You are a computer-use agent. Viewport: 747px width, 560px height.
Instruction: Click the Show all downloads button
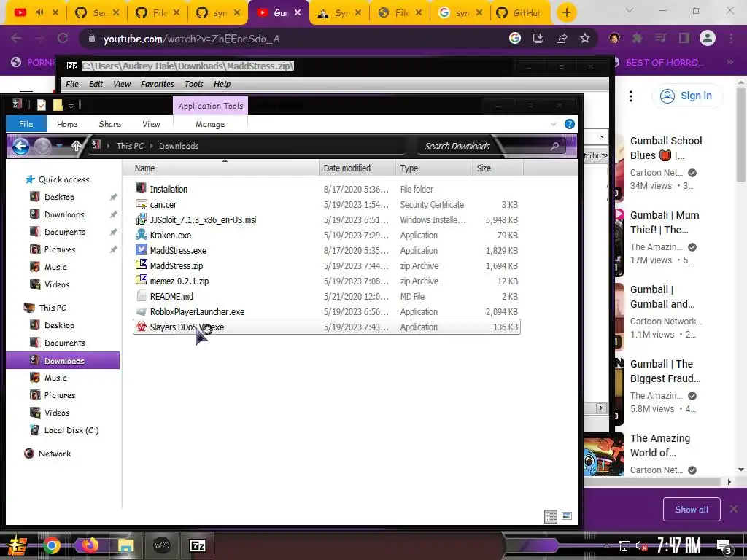coord(692,510)
